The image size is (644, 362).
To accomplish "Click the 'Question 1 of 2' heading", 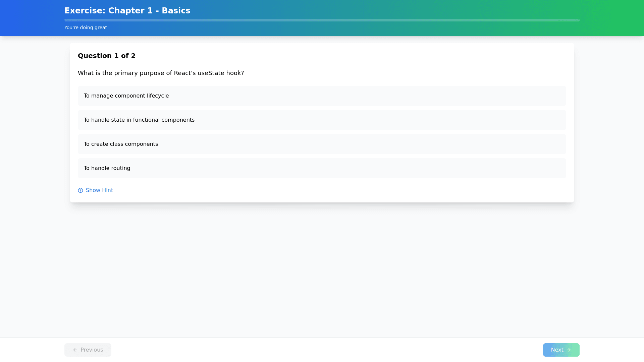I will point(107,56).
